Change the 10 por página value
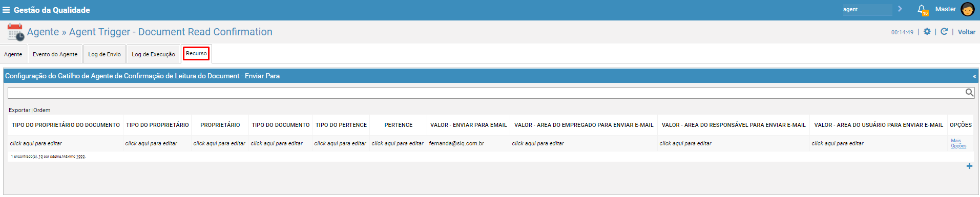Screen dimensions: 980x197 (41, 157)
